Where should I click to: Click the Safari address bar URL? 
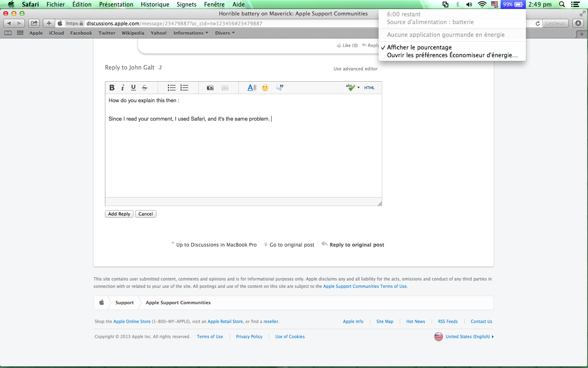click(174, 23)
